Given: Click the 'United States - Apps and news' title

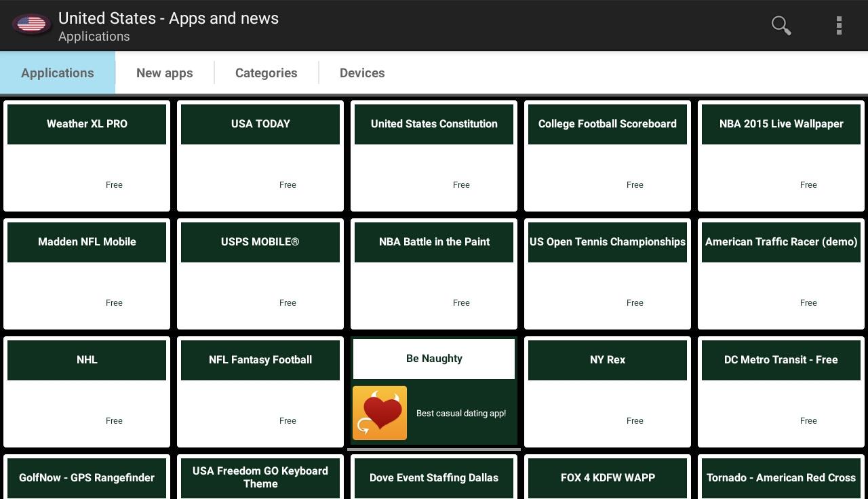Looking at the screenshot, I should pyautogui.click(x=168, y=18).
